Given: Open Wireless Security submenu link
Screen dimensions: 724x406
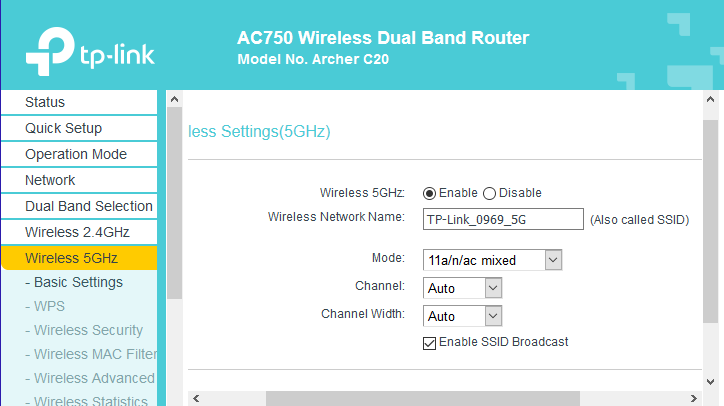Looking at the screenshot, I should [x=88, y=330].
